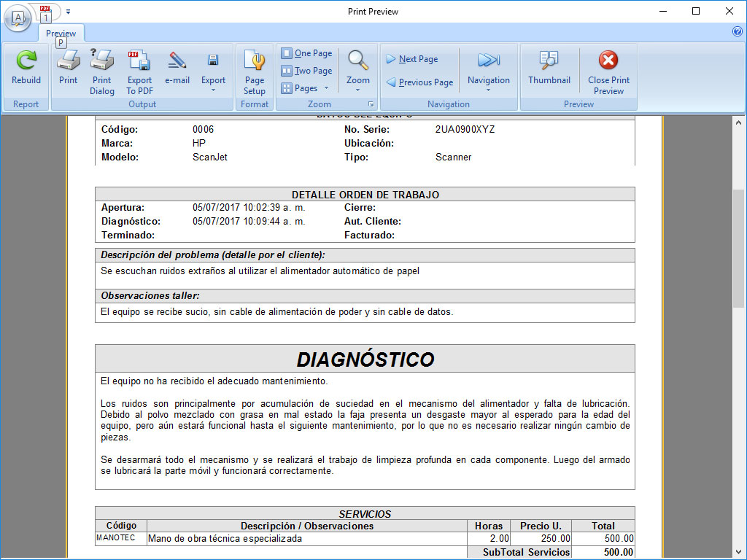747x560 pixels.
Task: Maximize the Print Preview window
Action: point(696,11)
